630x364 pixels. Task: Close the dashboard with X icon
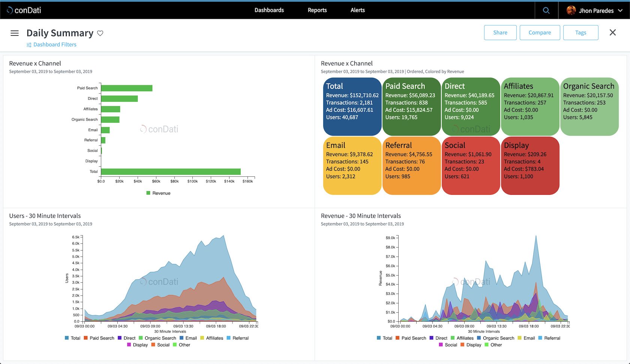click(612, 33)
